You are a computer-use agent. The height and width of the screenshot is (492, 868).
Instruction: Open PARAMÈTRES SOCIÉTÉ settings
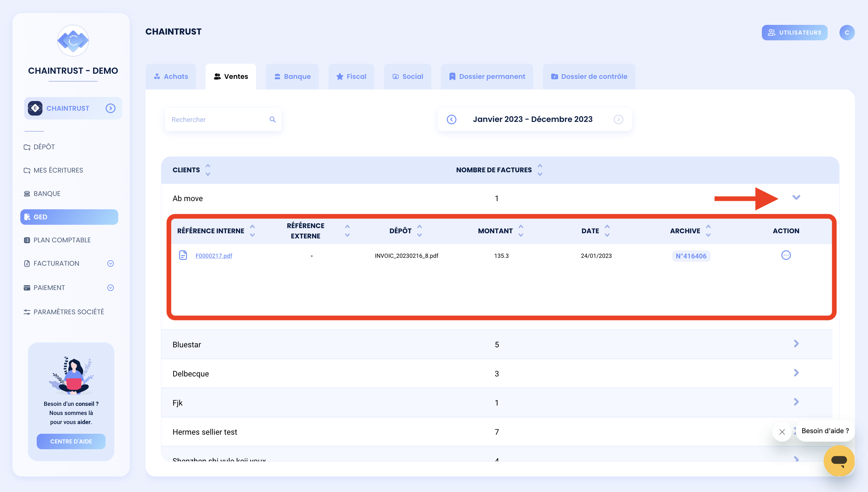coord(69,312)
